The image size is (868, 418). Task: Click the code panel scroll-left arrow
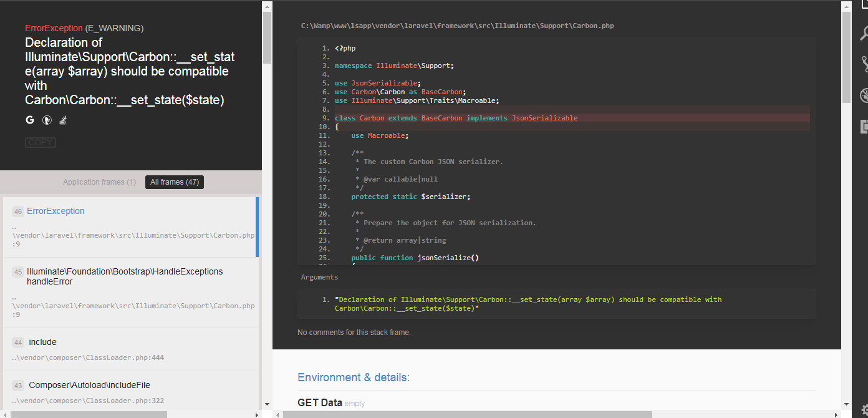pyautogui.click(x=277, y=414)
